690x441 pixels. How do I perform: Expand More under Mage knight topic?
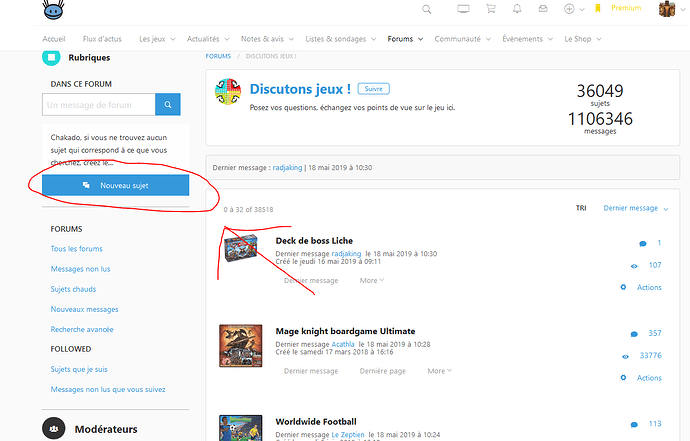click(440, 371)
